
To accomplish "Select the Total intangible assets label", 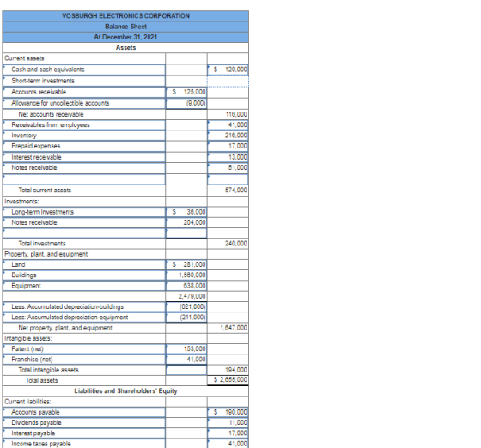I will pos(48,370).
